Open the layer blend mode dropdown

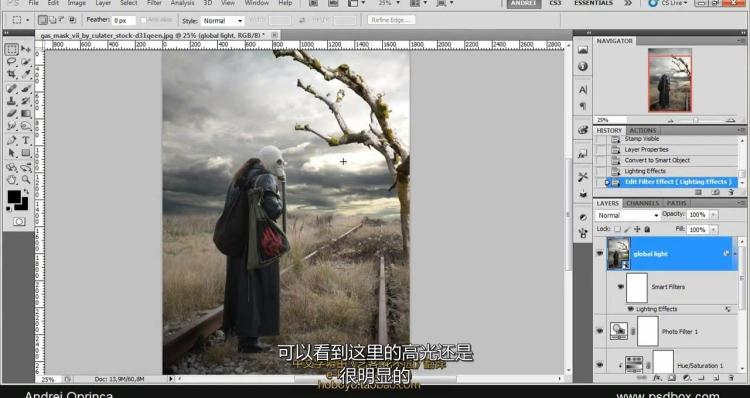click(x=627, y=215)
